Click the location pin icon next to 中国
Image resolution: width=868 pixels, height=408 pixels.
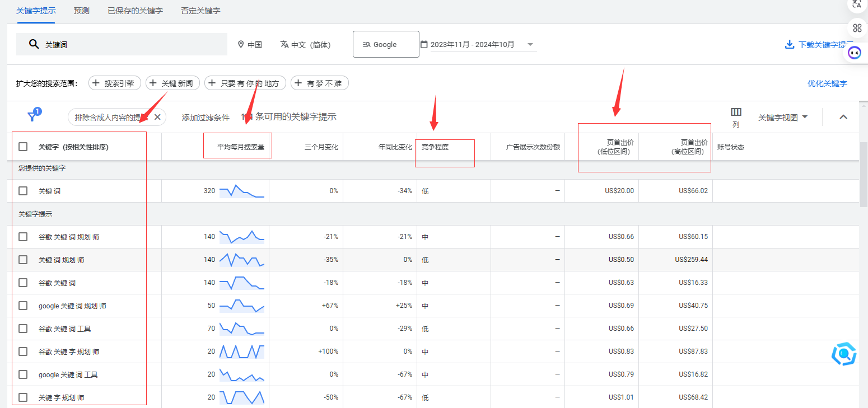(x=241, y=44)
